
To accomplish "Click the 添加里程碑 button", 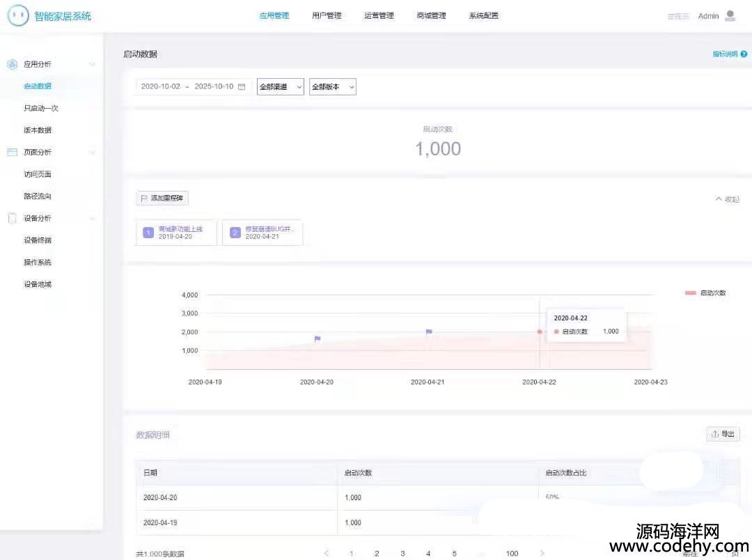I will (162, 199).
